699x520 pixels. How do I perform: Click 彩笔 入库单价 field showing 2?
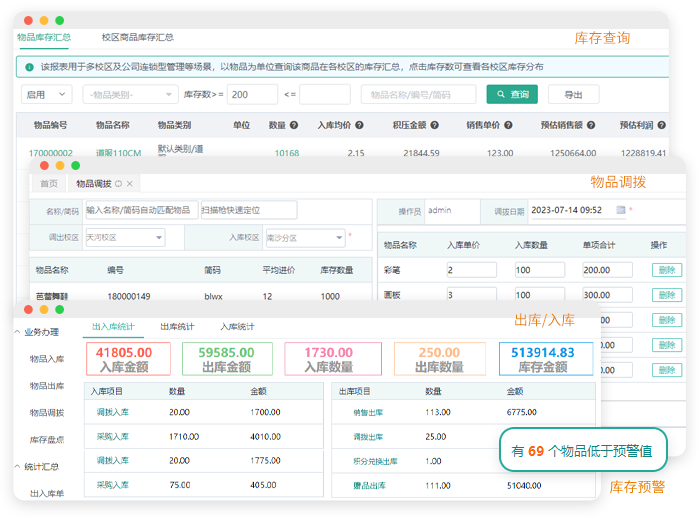tap(472, 270)
